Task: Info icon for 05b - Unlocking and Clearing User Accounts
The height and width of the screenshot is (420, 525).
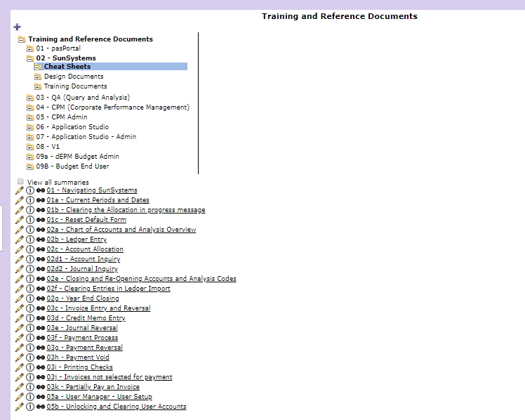Action: pos(30,406)
